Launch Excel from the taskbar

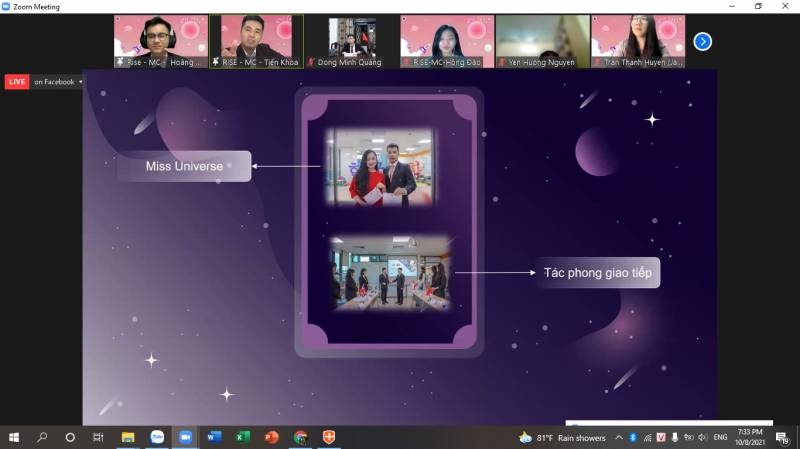[243, 437]
